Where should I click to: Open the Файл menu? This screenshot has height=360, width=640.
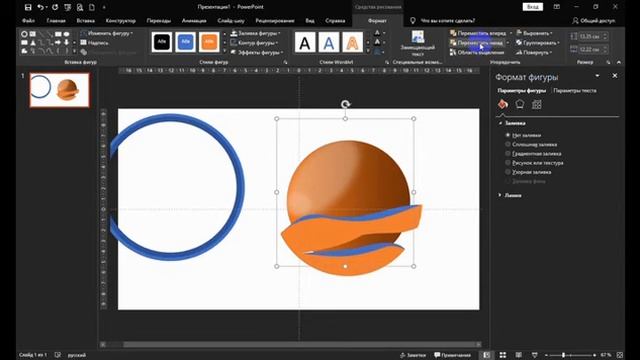click(28, 20)
